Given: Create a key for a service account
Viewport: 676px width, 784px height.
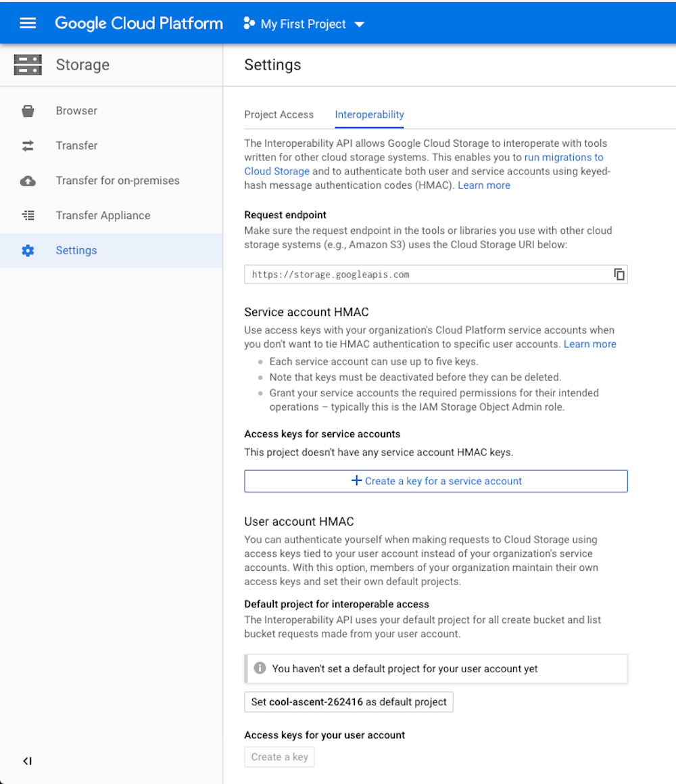Looking at the screenshot, I should (x=435, y=481).
